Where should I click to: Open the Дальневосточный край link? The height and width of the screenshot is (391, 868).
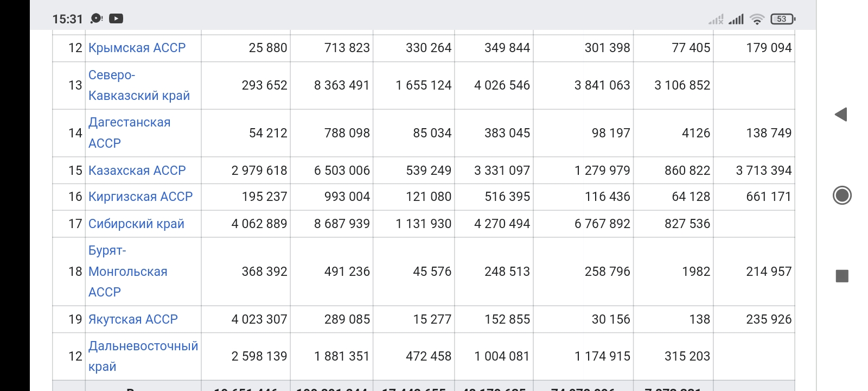point(143,356)
